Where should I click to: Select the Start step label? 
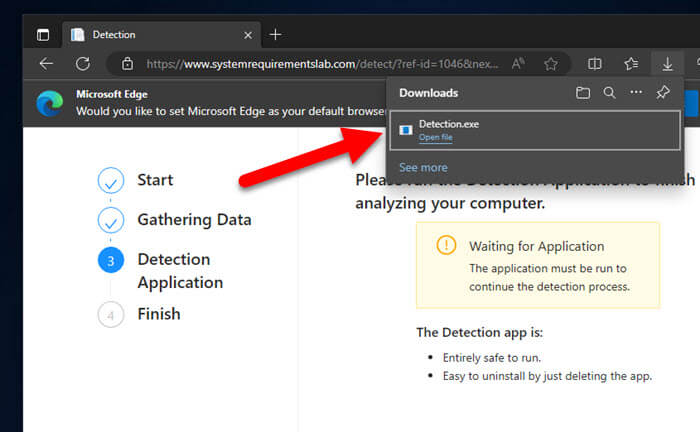[155, 180]
